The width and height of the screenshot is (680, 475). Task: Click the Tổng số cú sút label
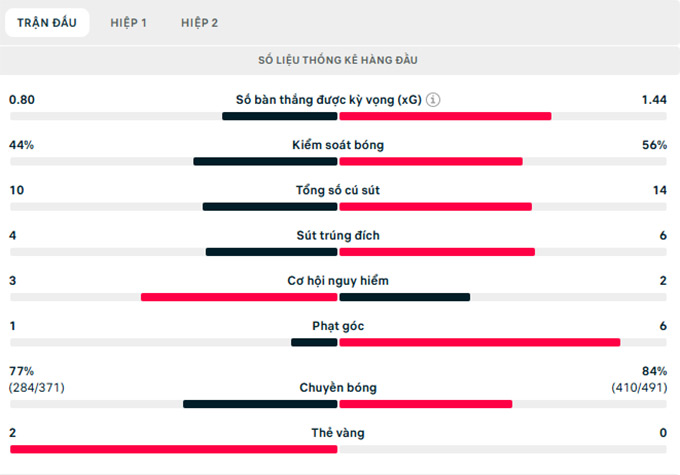[338, 190]
